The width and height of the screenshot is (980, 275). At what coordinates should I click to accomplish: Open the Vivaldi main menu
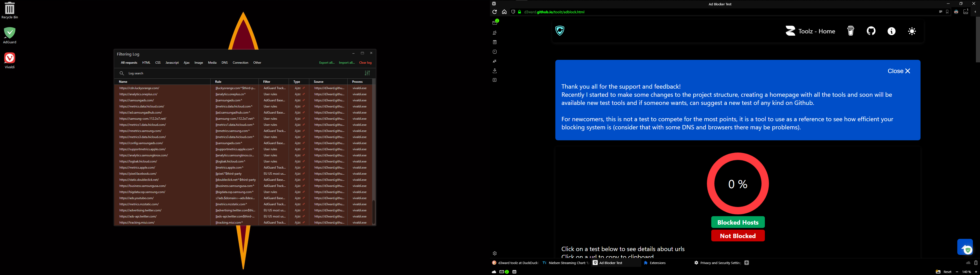click(494, 4)
